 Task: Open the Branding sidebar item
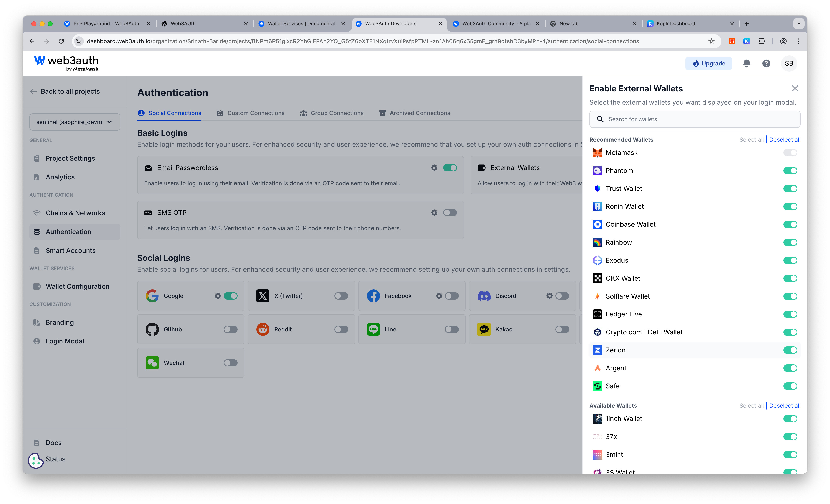75,322
